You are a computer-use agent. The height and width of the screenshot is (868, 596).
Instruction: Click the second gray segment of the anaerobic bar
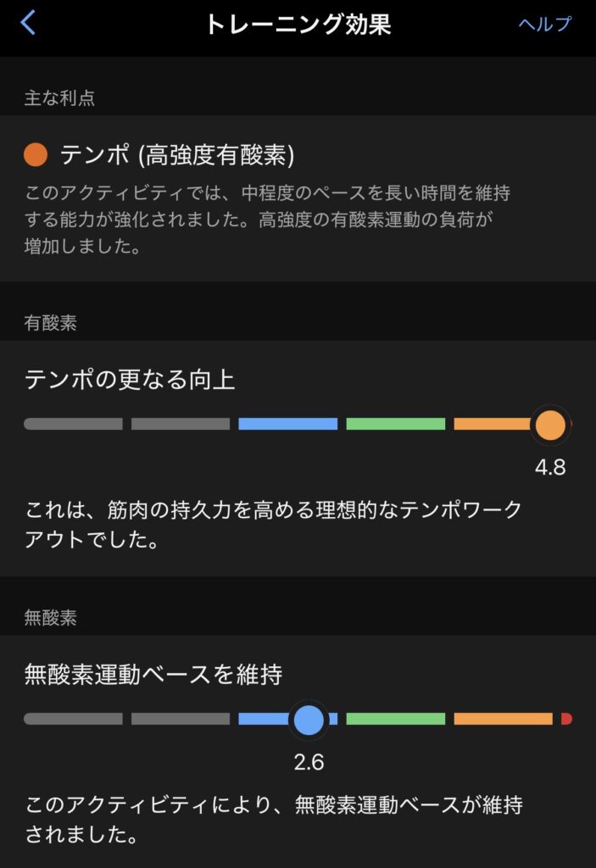coord(181,719)
